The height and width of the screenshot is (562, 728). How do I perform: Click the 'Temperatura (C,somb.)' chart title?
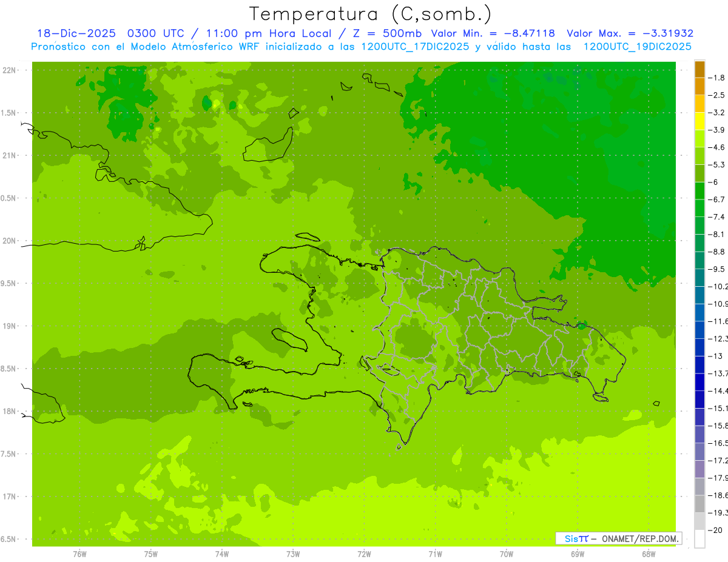pos(370,14)
